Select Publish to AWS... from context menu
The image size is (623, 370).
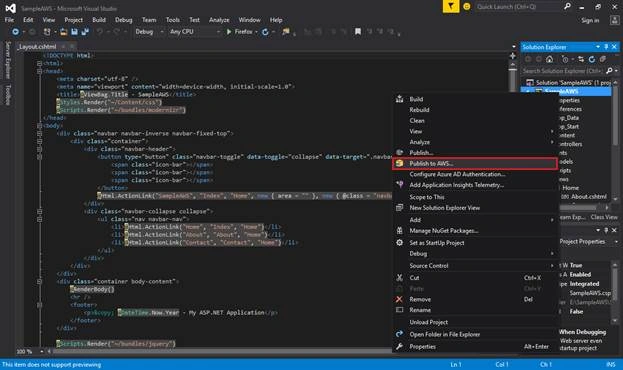[x=476, y=163]
